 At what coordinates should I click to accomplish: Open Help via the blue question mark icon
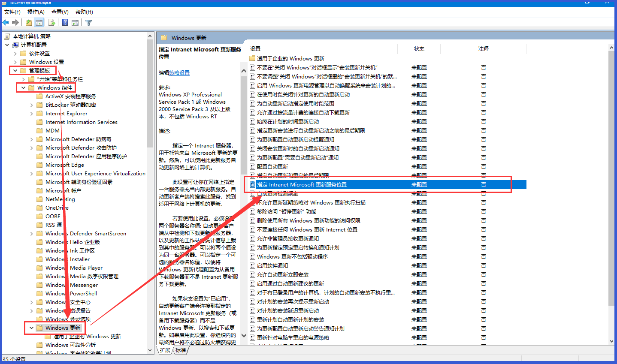pyautogui.click(x=65, y=23)
